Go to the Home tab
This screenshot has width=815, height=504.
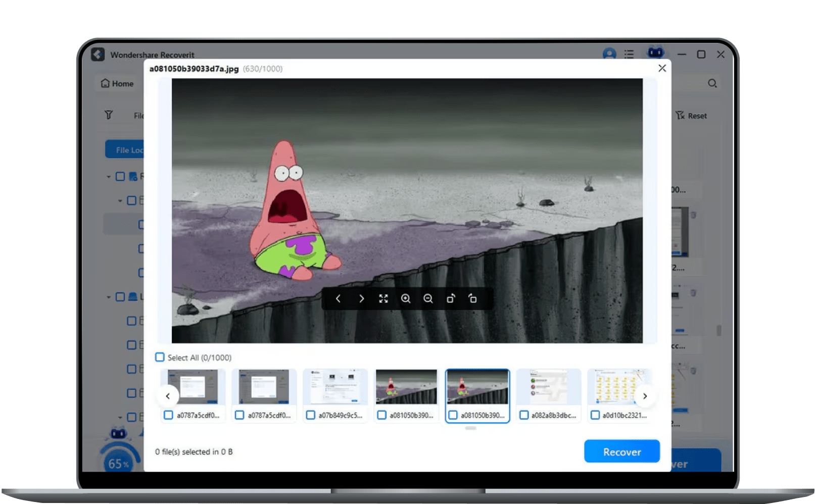pos(117,83)
